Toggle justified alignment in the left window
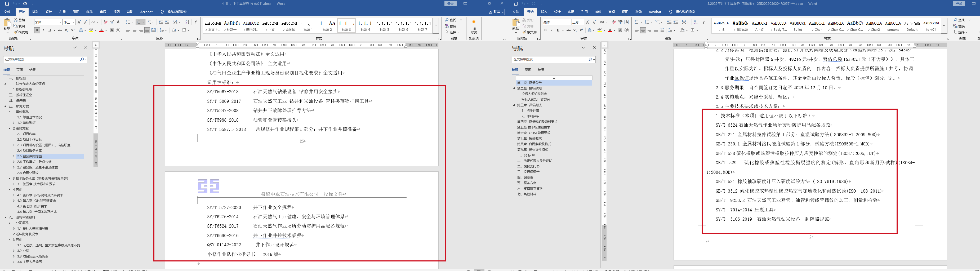The height and width of the screenshot is (271, 980). click(x=147, y=30)
